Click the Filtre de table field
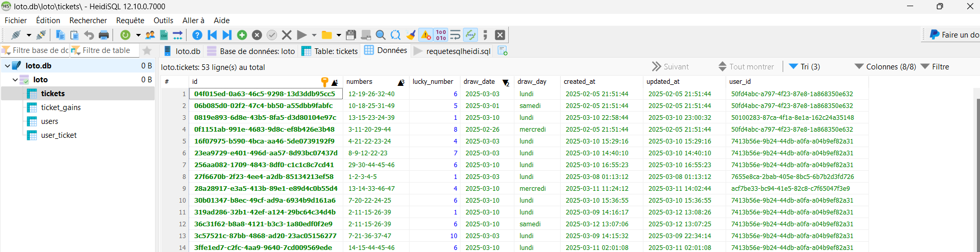 pyautogui.click(x=104, y=50)
